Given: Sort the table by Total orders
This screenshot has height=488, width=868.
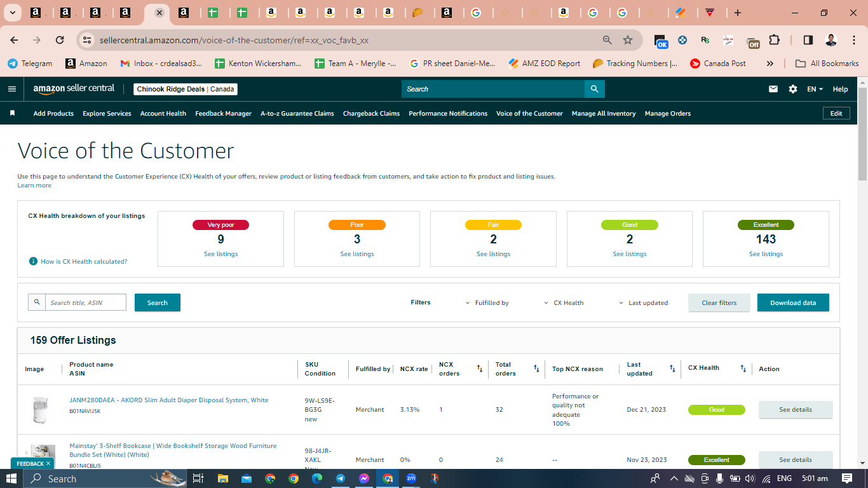Looking at the screenshot, I should click(x=536, y=369).
